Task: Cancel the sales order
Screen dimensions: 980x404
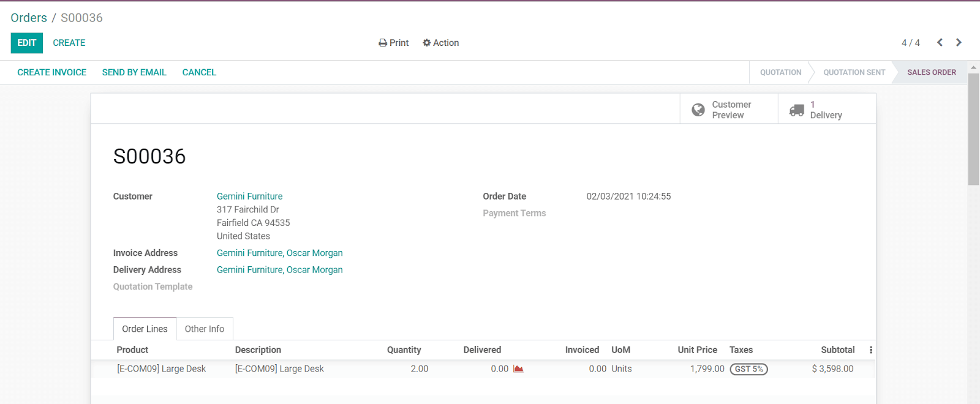Action: point(199,72)
